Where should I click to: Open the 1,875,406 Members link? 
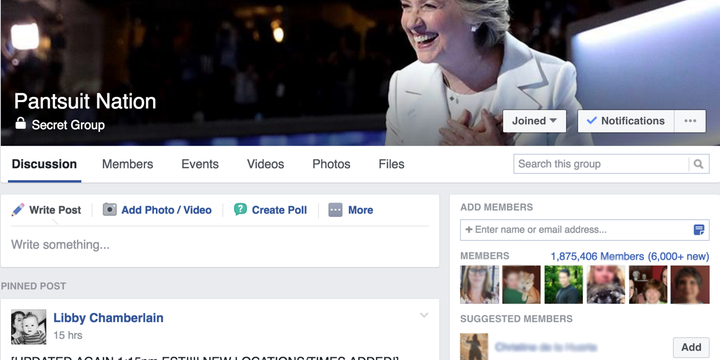597,256
